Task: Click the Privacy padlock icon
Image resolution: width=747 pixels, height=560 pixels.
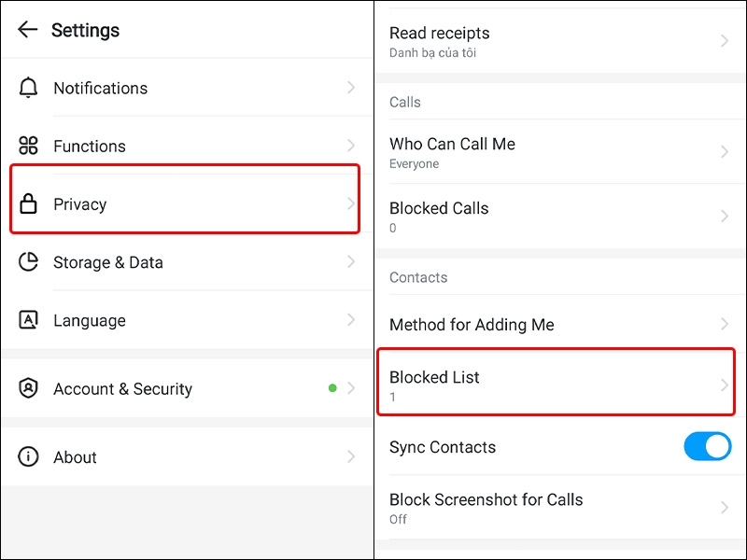Action: [28, 203]
